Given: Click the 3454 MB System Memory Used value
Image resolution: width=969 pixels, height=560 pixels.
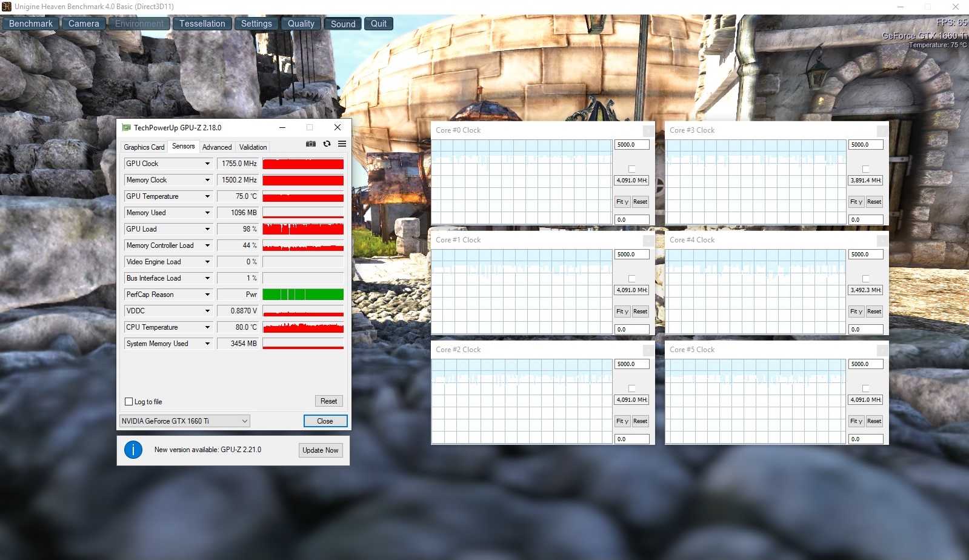Looking at the screenshot, I should point(238,344).
